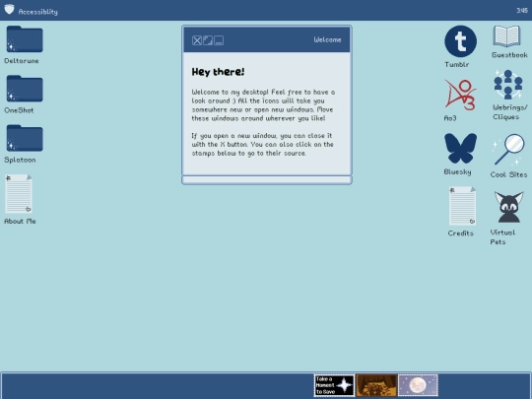Open the Cool Sites magnifier icon
The width and height of the screenshot is (532, 399).
click(x=509, y=150)
